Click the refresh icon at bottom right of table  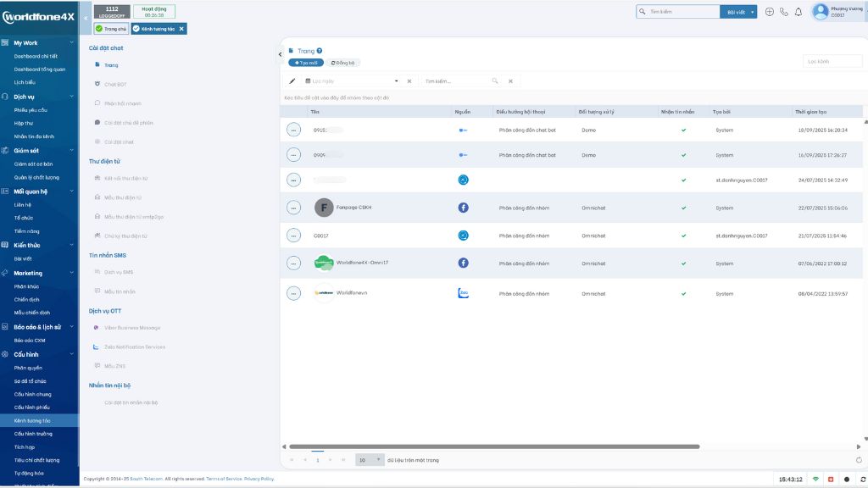(x=859, y=460)
